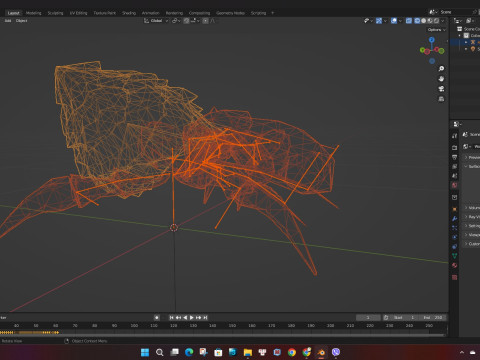Play the animation forward
The height and width of the screenshot is (360, 480).
pyautogui.click(x=192, y=318)
